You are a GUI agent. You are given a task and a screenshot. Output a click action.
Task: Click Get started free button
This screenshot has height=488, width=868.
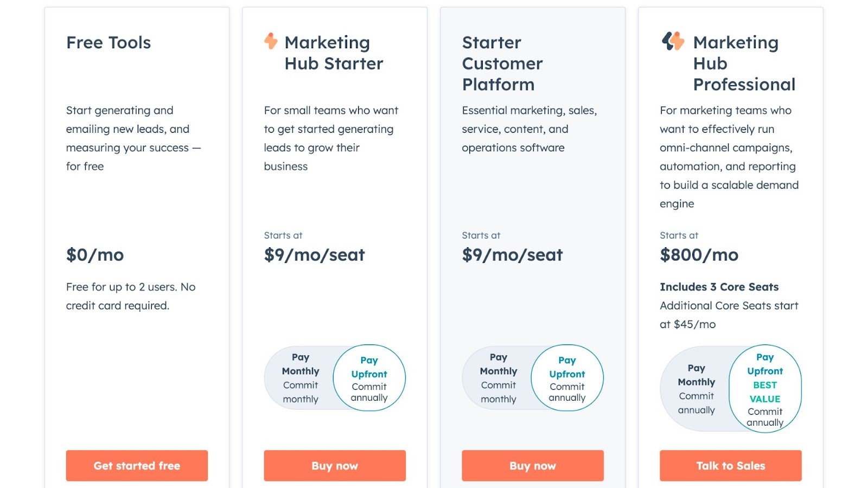coord(136,465)
